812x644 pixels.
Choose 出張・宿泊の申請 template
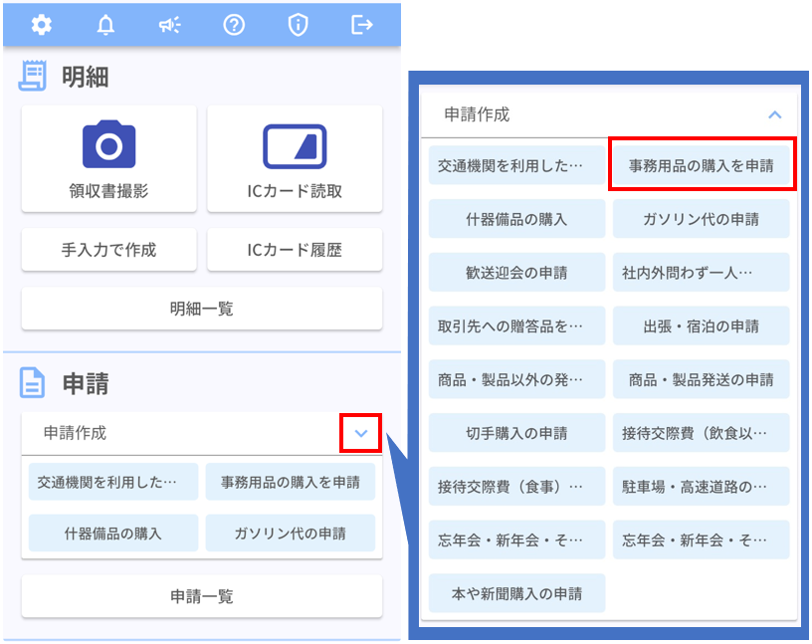click(x=701, y=325)
